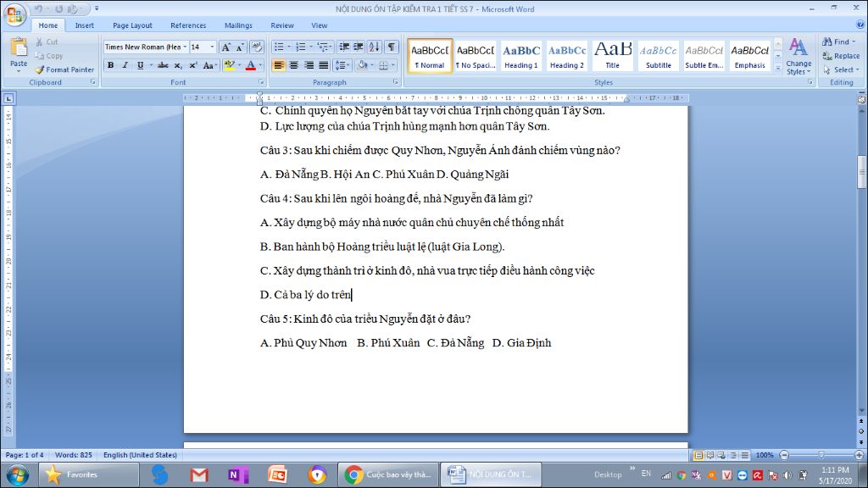Click the Decrease Indent icon
The width and height of the screenshot is (868, 488).
coord(344,47)
